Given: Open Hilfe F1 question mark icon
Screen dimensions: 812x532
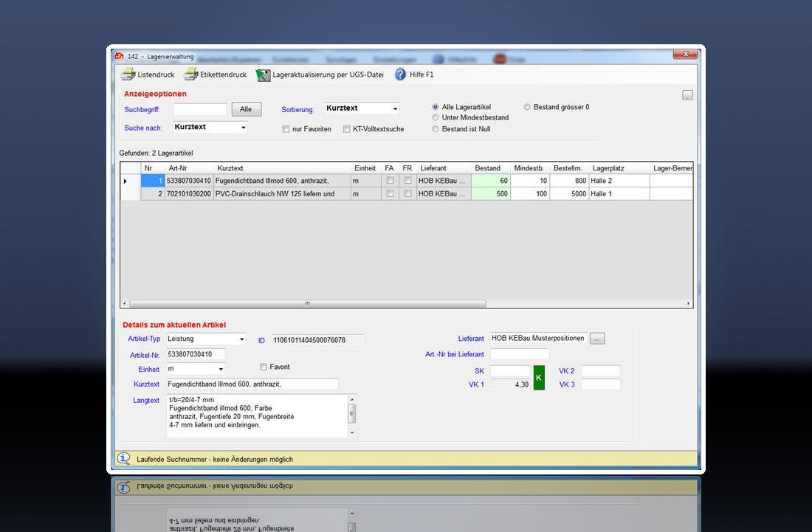Looking at the screenshot, I should click(401, 75).
